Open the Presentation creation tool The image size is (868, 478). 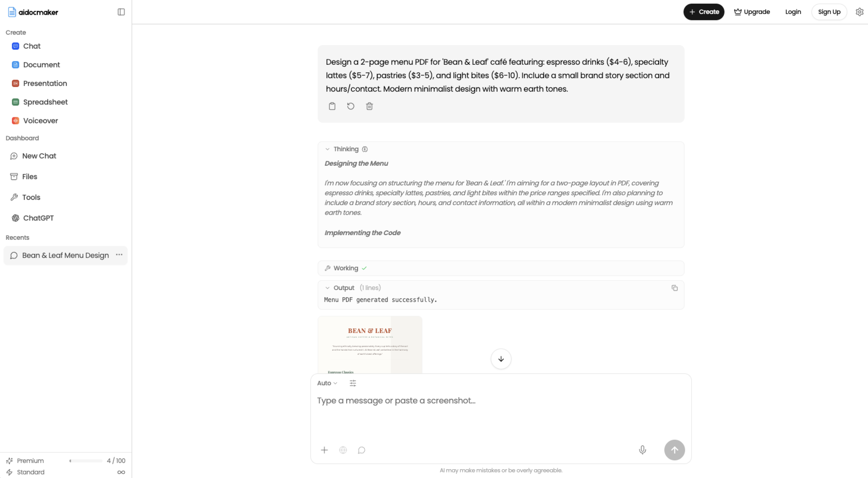[45, 83]
